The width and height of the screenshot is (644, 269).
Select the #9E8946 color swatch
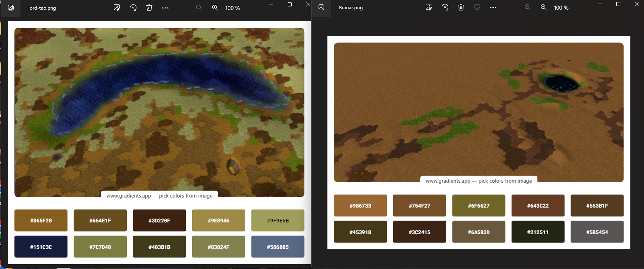[x=219, y=220]
